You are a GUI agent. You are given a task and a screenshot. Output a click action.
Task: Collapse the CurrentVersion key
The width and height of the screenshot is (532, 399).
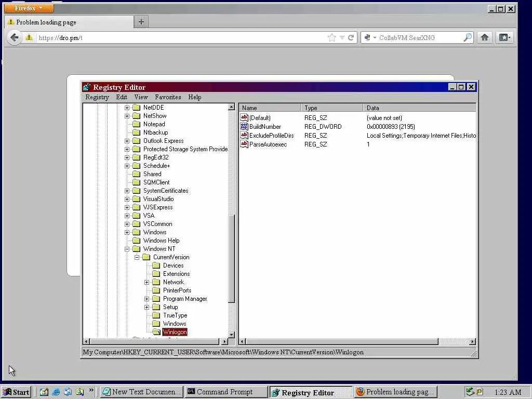click(137, 257)
